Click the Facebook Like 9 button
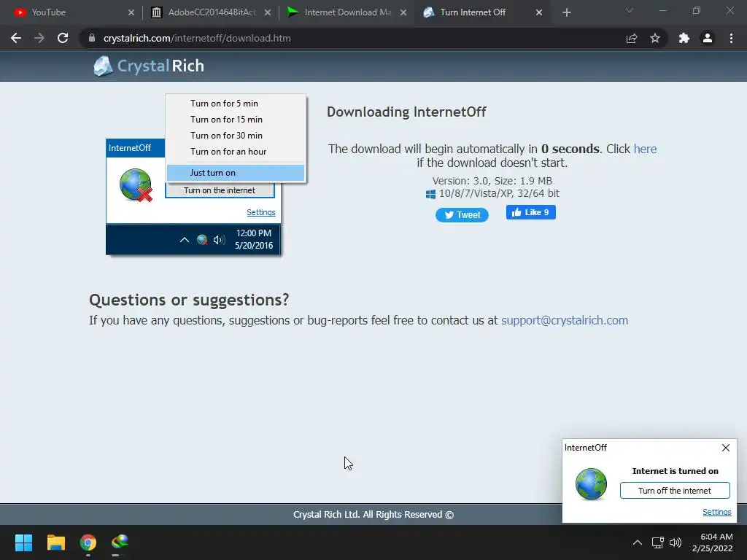Viewport: 747px width, 560px height. [x=531, y=212]
